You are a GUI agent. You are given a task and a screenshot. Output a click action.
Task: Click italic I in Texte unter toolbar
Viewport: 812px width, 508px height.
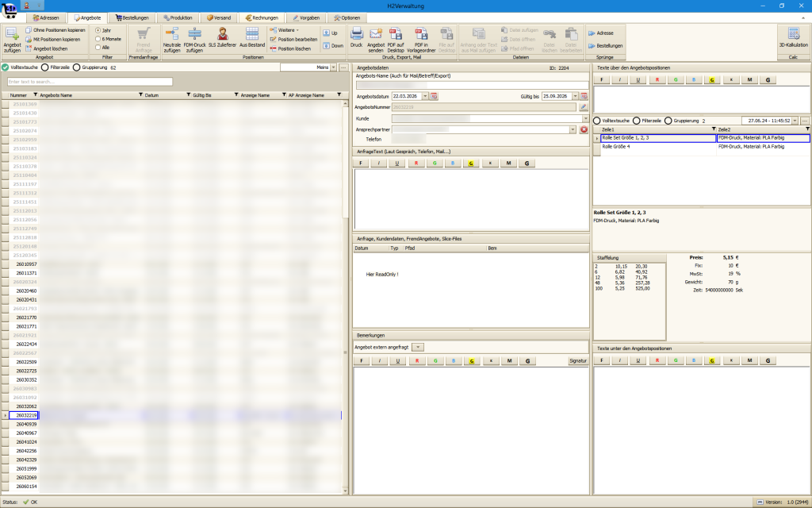tap(620, 360)
